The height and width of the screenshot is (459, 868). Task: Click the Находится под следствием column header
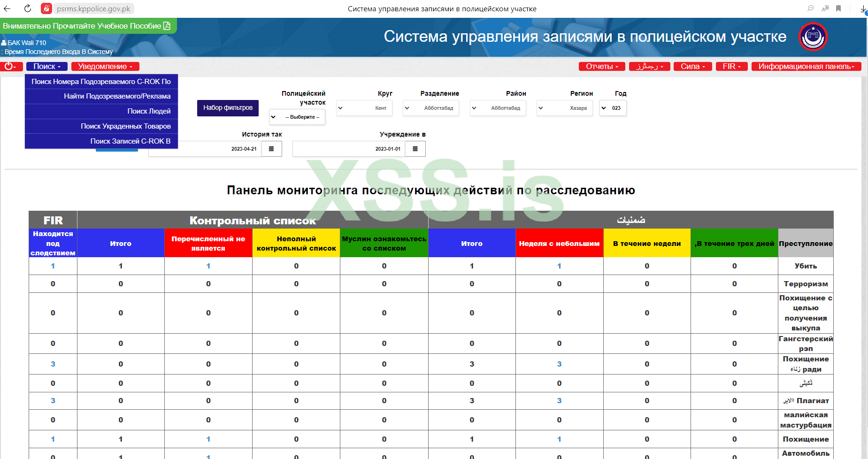click(x=53, y=243)
